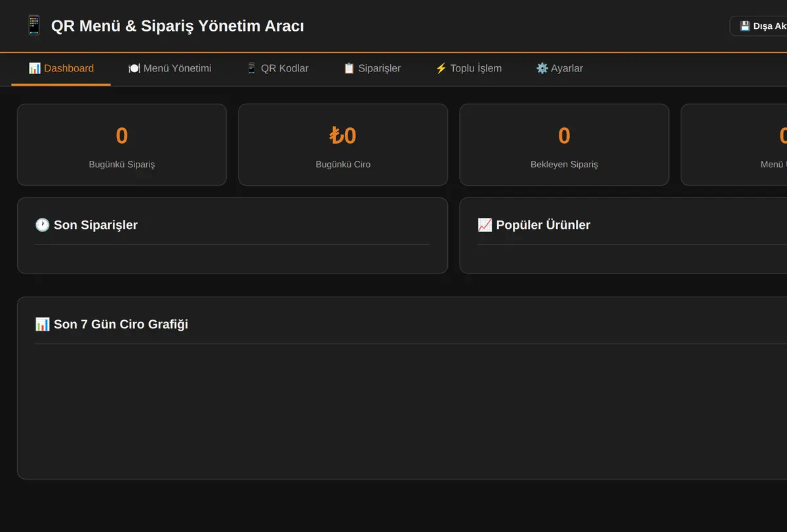Viewport: 787px width, 532px height.
Task: Select the Bekleyen Sipariş stat label
Action: click(564, 165)
